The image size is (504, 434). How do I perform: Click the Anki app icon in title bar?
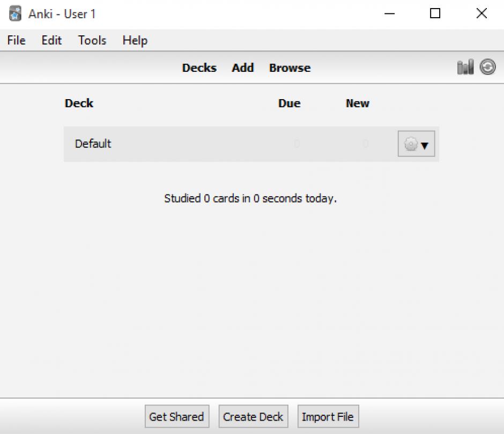15,14
